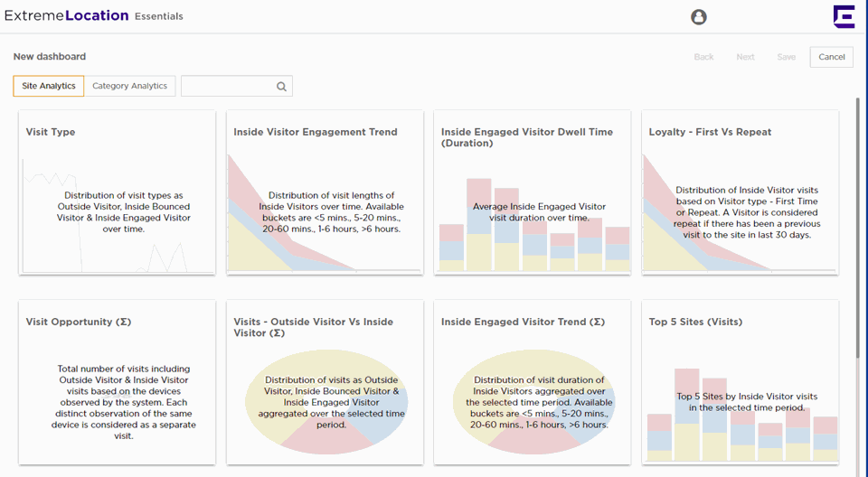Select the Inside Engaged Visitor Dwell Time card
This screenshot has width=868, height=477.
(x=533, y=192)
